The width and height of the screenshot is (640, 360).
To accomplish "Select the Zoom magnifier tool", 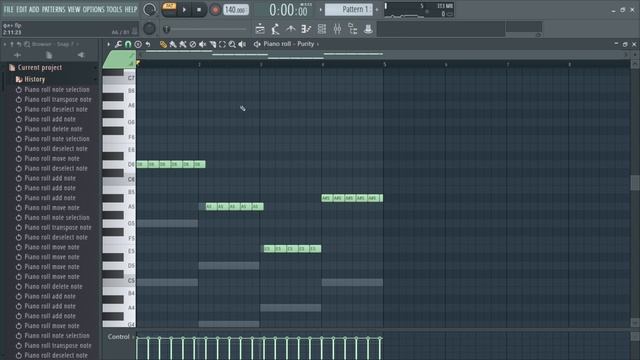I will pyautogui.click(x=232, y=44).
